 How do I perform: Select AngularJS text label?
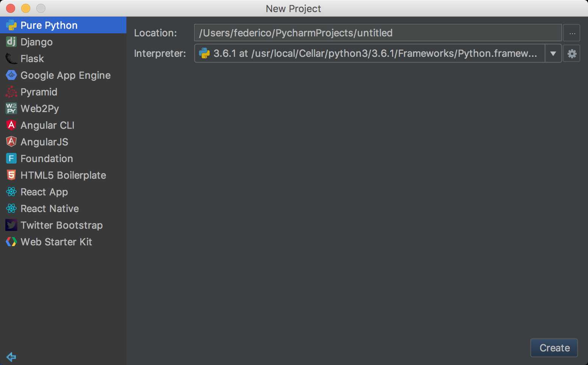(x=44, y=142)
